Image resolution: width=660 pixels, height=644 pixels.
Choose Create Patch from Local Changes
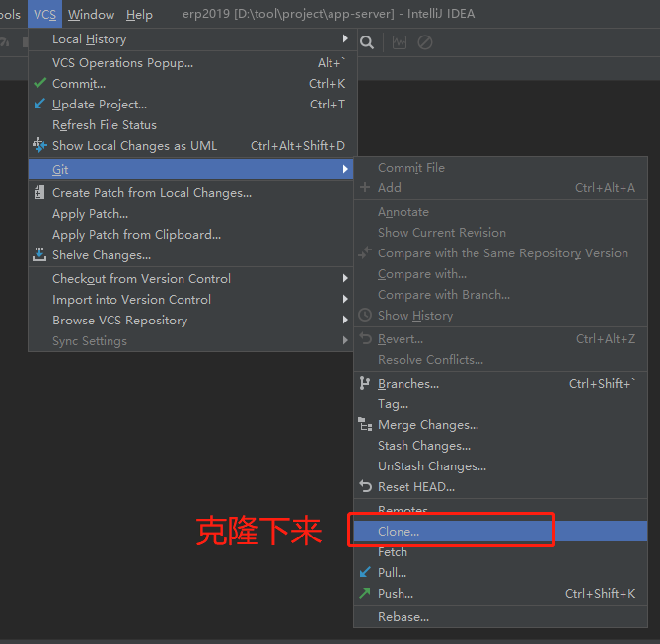(190, 192)
